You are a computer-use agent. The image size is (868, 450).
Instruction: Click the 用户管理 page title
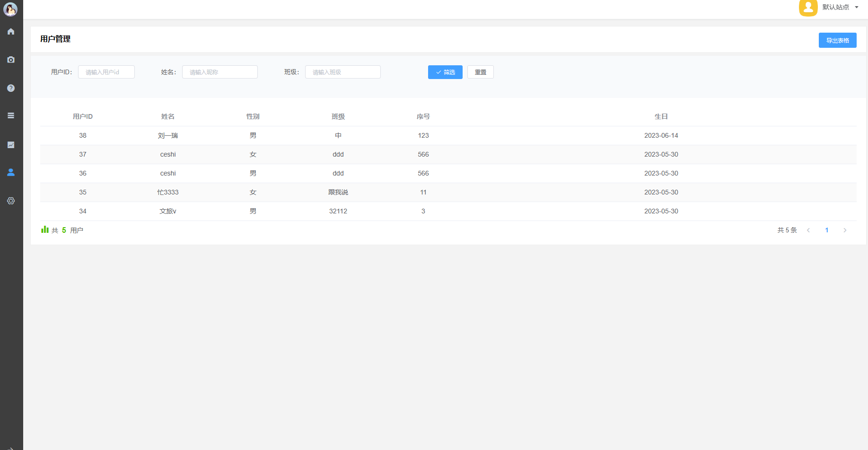(55, 39)
